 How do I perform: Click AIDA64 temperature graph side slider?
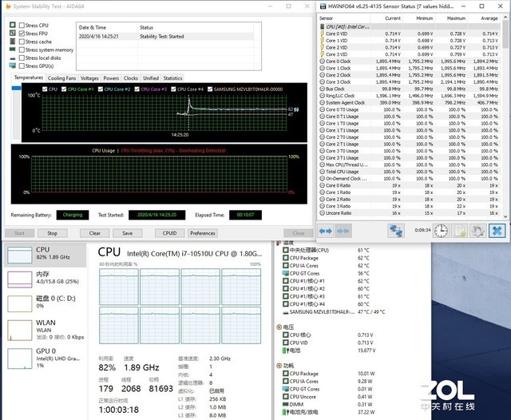pos(16,88)
